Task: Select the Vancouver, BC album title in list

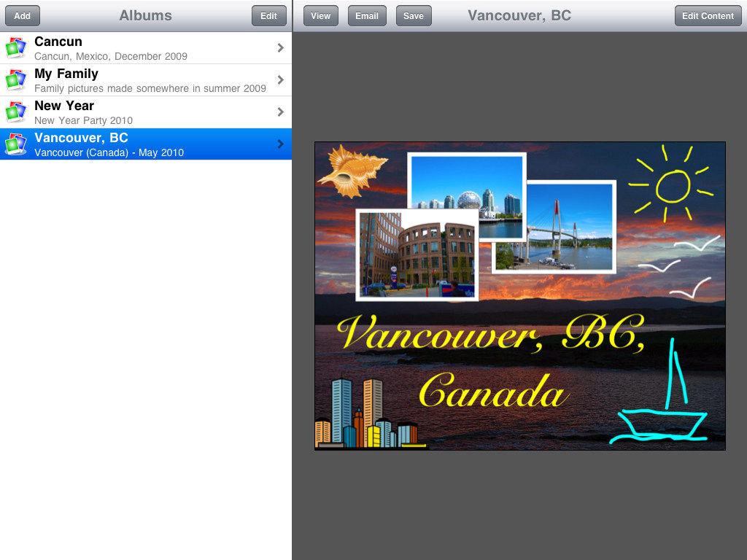Action: [82, 138]
